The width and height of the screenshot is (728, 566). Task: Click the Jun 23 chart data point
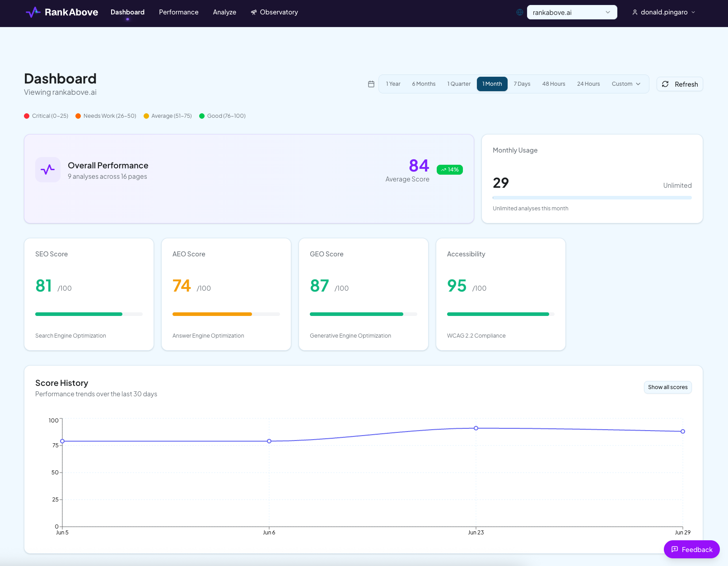[x=476, y=428]
